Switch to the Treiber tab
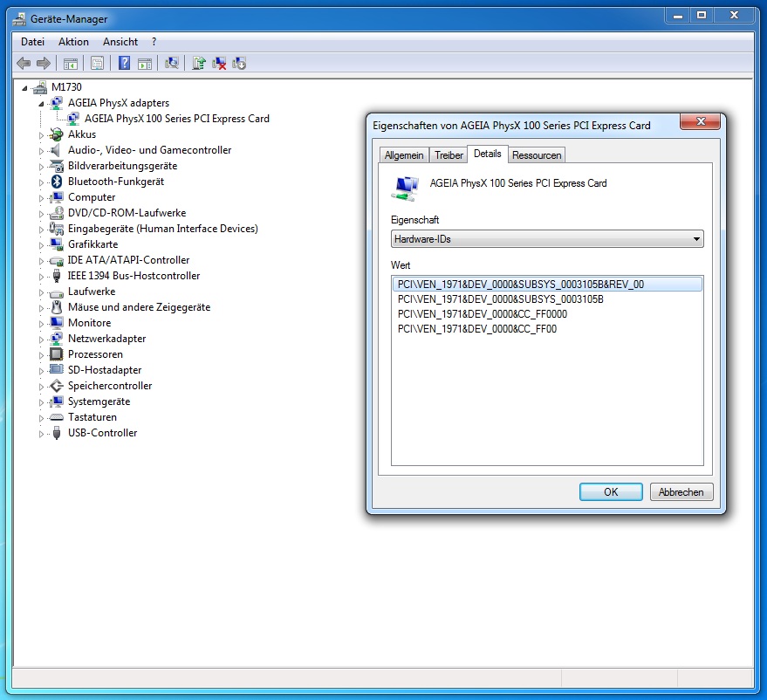767x700 pixels. (x=449, y=155)
